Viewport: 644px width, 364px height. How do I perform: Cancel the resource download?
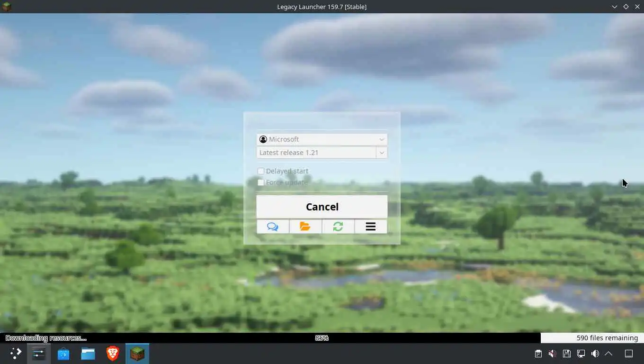point(322,207)
